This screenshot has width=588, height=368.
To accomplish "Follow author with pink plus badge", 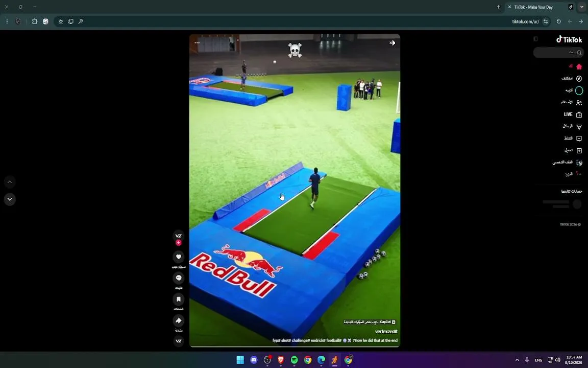I will [179, 243].
